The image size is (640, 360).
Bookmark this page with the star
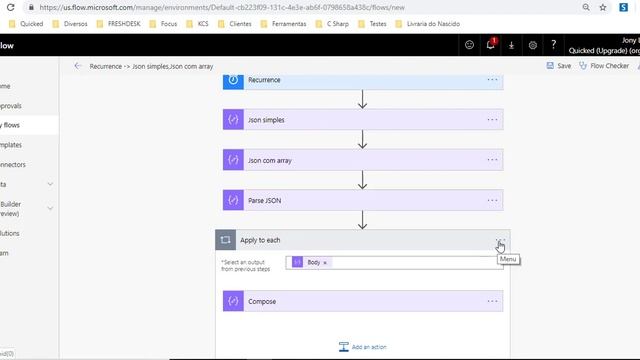pyautogui.click(x=603, y=7)
